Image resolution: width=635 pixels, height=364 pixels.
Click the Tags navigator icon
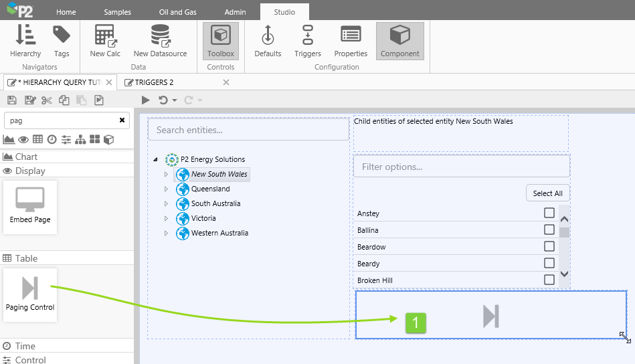[x=62, y=41]
